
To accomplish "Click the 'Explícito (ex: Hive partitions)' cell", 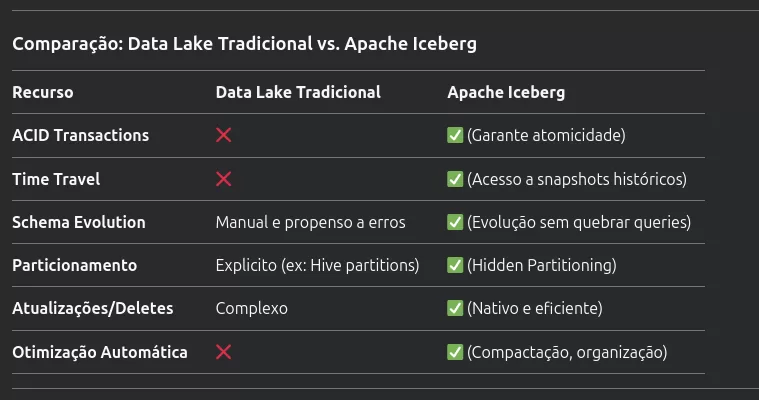I will (x=318, y=265).
